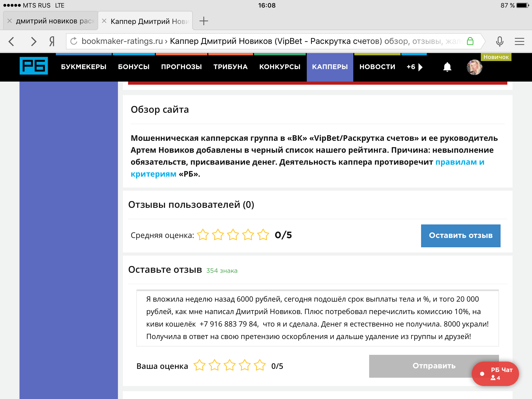Rate two stars in 'Ваша оценка'
Screen dimensions: 532x399
pos(215,365)
